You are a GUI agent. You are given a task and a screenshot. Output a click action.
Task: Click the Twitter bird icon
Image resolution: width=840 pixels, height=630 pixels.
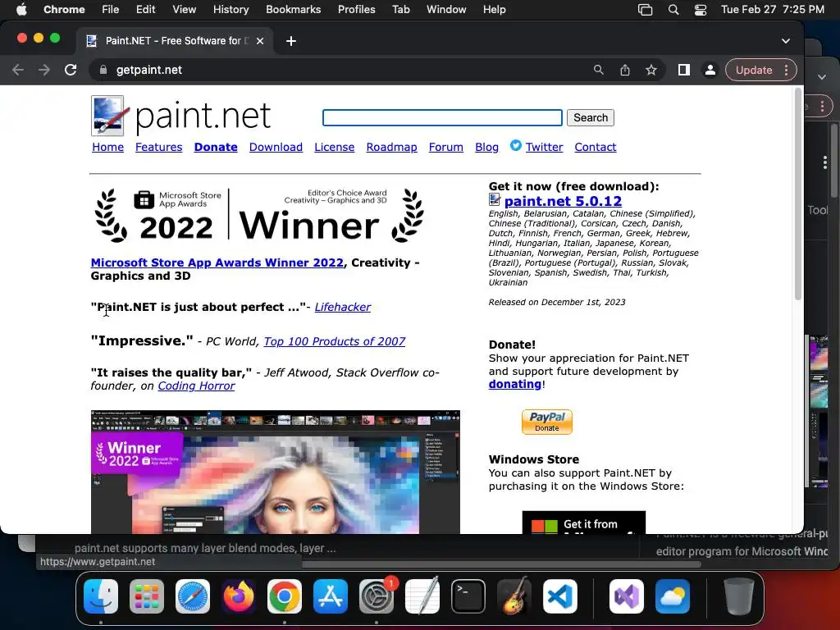click(x=515, y=145)
